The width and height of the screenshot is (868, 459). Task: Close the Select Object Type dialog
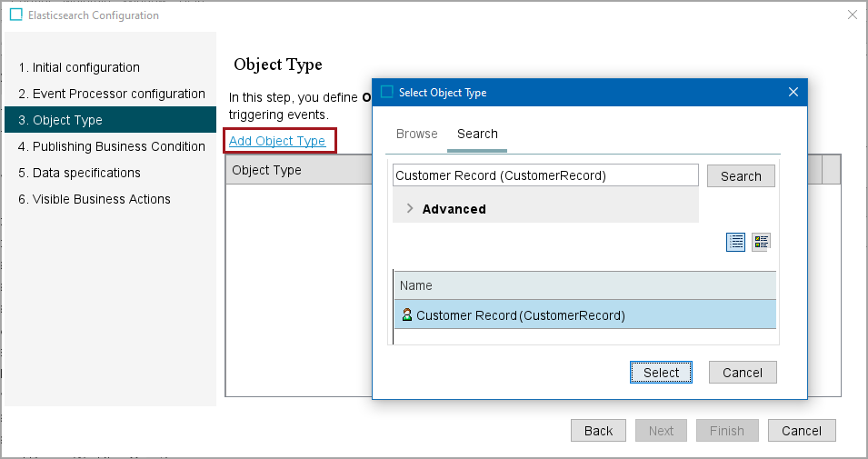[793, 92]
